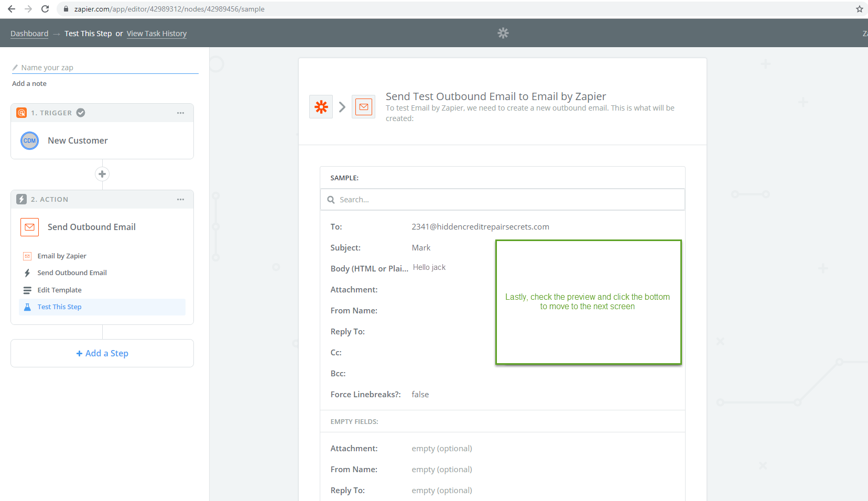Click the search magnifier icon
Viewport: 868px width, 501px height.
point(331,200)
